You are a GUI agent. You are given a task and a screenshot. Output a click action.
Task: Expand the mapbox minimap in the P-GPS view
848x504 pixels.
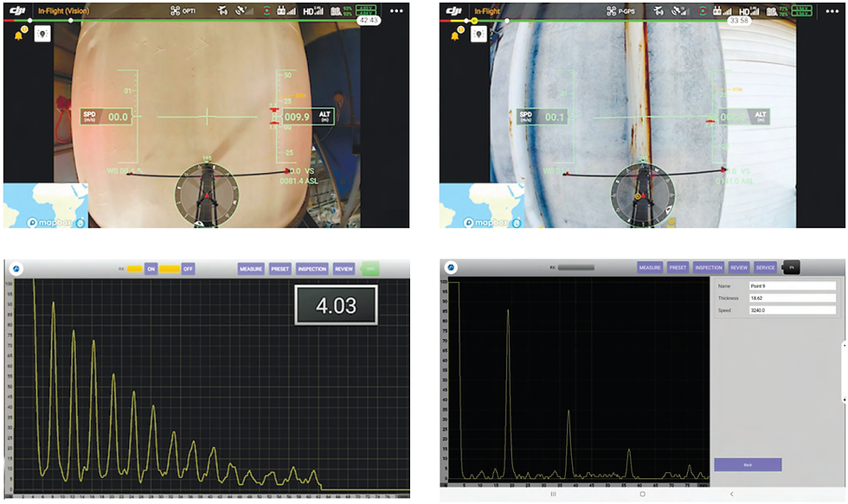(x=481, y=205)
